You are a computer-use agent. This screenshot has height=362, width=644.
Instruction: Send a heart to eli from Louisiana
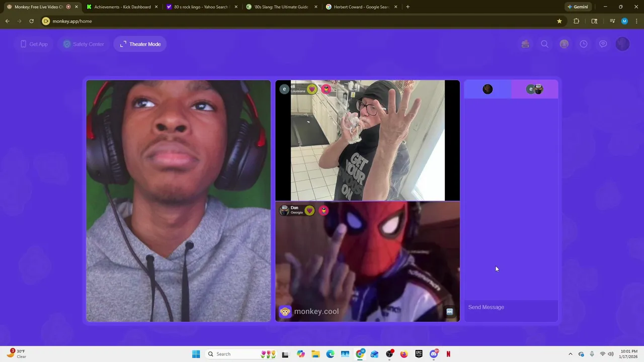coord(312,89)
